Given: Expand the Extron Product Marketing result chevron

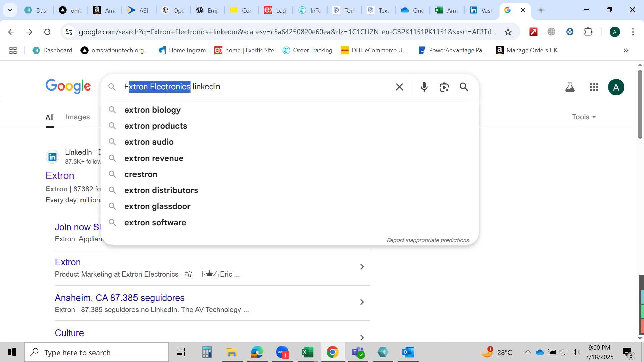Looking at the screenshot, I should (x=362, y=267).
